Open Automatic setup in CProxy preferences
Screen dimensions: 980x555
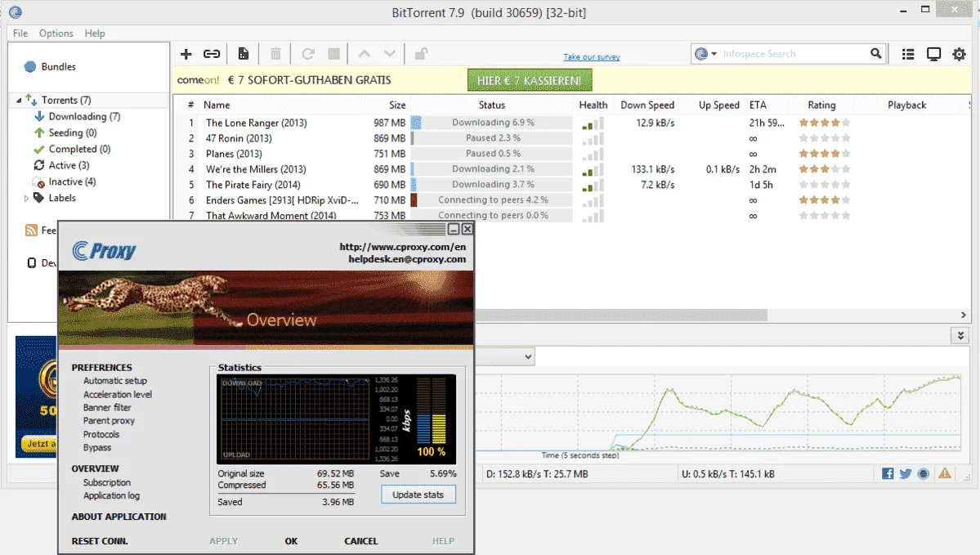115,381
